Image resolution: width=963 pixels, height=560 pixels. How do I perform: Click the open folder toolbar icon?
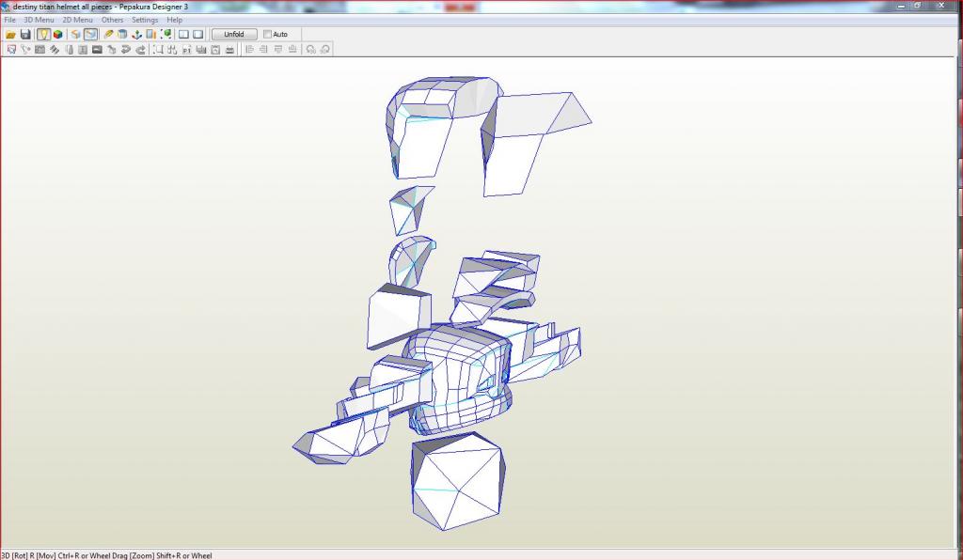click(10, 35)
